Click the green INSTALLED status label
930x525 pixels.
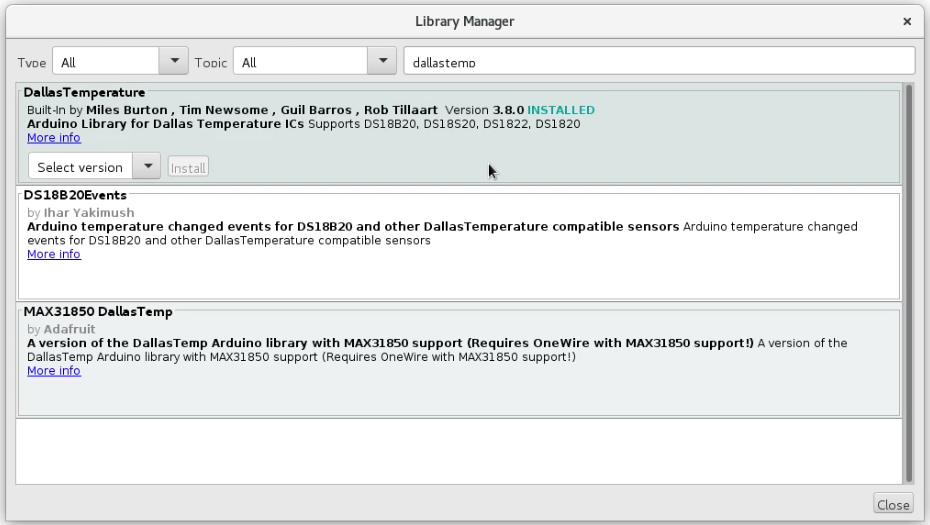561,110
